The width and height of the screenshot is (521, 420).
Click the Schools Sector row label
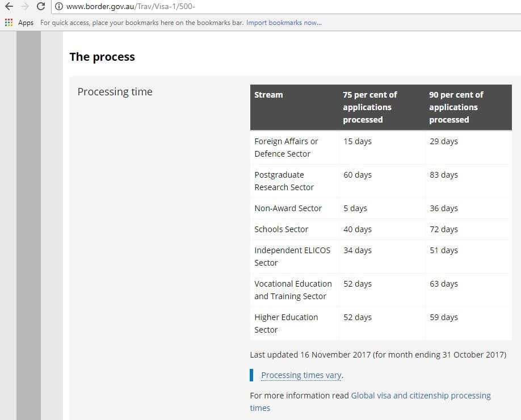[x=281, y=229]
